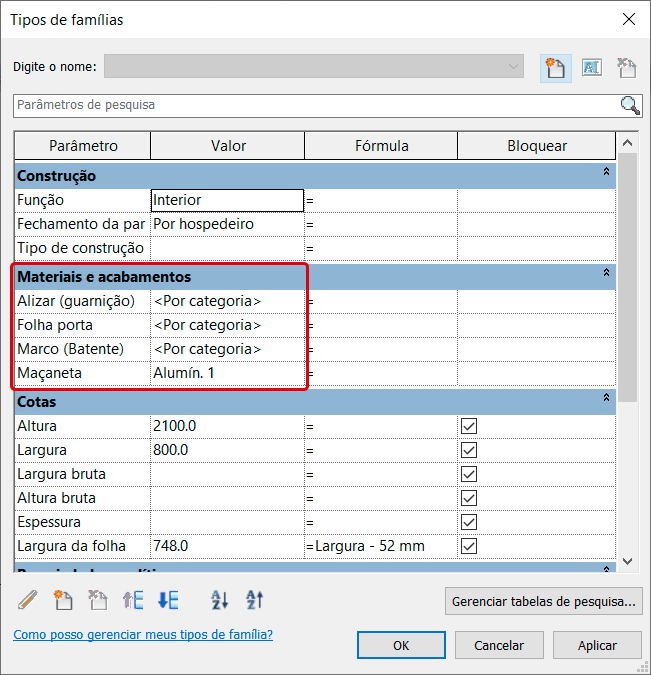Collapse the Construção group
Viewport: 651px width, 675px height.
coord(605,174)
